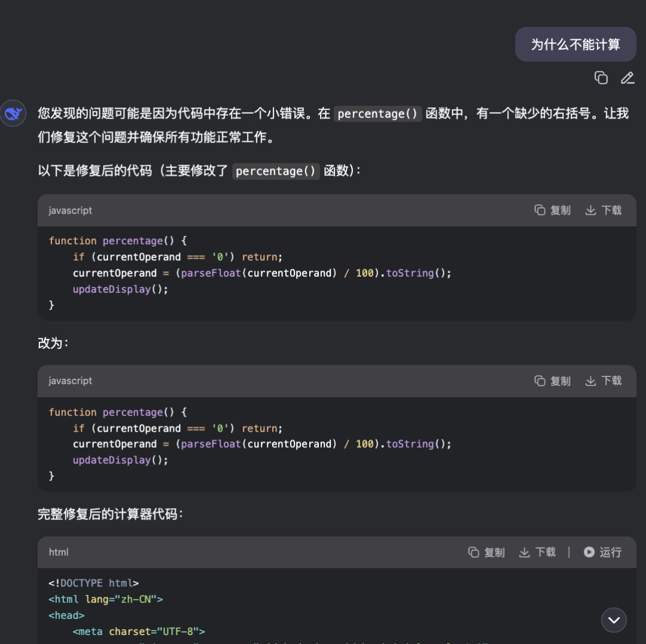Click the copy message icon under user prompt
This screenshot has width=646, height=644.
tap(601, 78)
